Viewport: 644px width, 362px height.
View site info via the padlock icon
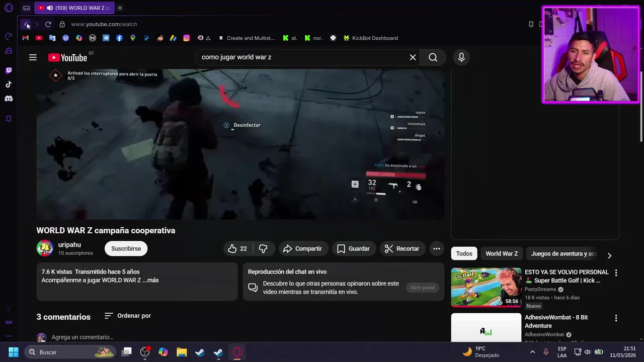tap(62, 24)
